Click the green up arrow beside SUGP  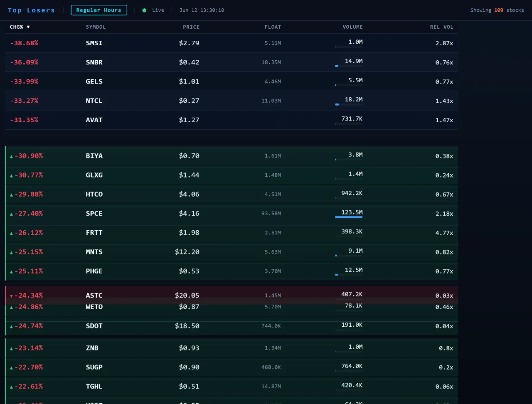pos(12,367)
